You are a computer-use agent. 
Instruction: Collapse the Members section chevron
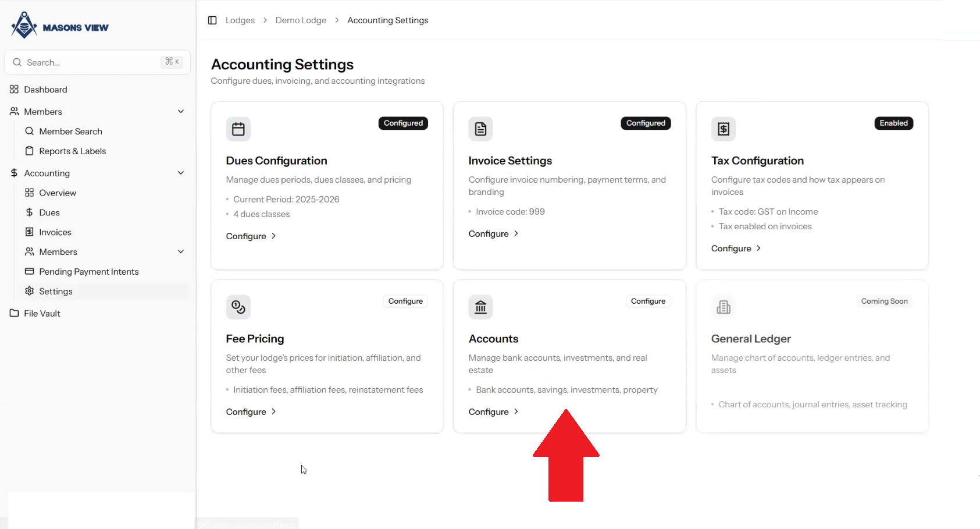pos(181,111)
